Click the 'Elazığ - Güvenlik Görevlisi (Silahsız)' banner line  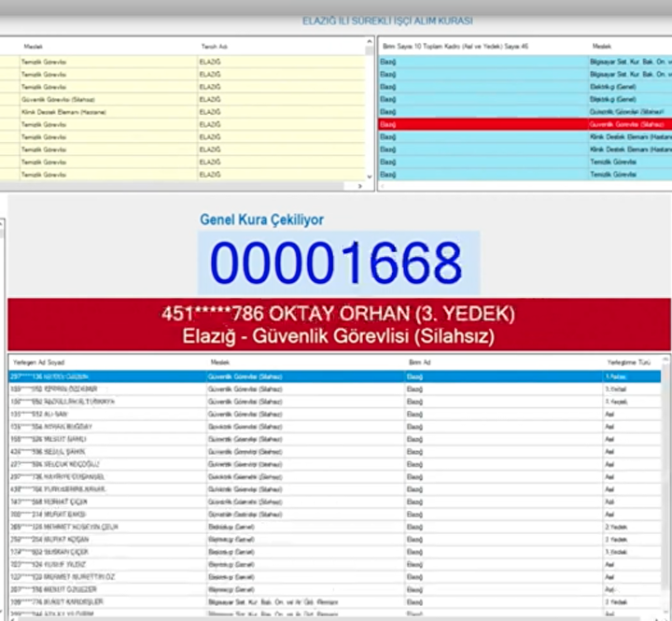[339, 336]
